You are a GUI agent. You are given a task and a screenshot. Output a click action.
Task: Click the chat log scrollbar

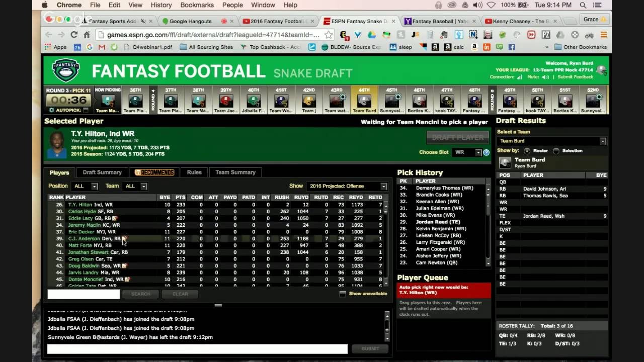[x=387, y=326]
